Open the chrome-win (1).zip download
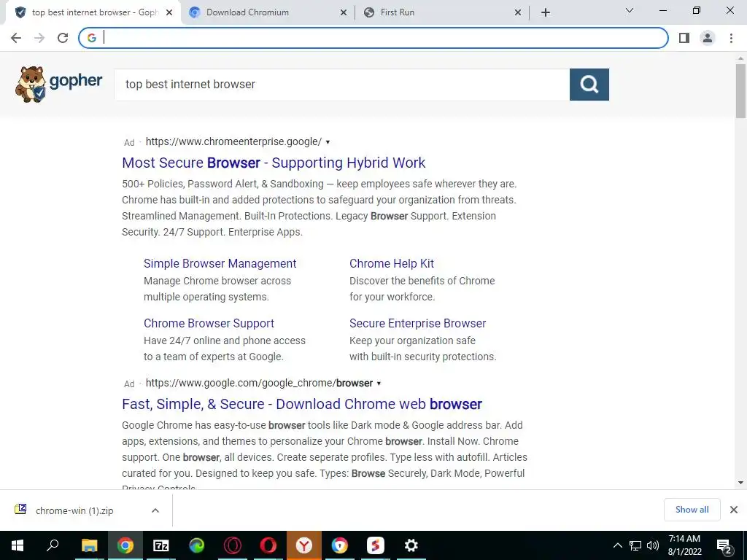 (74, 510)
